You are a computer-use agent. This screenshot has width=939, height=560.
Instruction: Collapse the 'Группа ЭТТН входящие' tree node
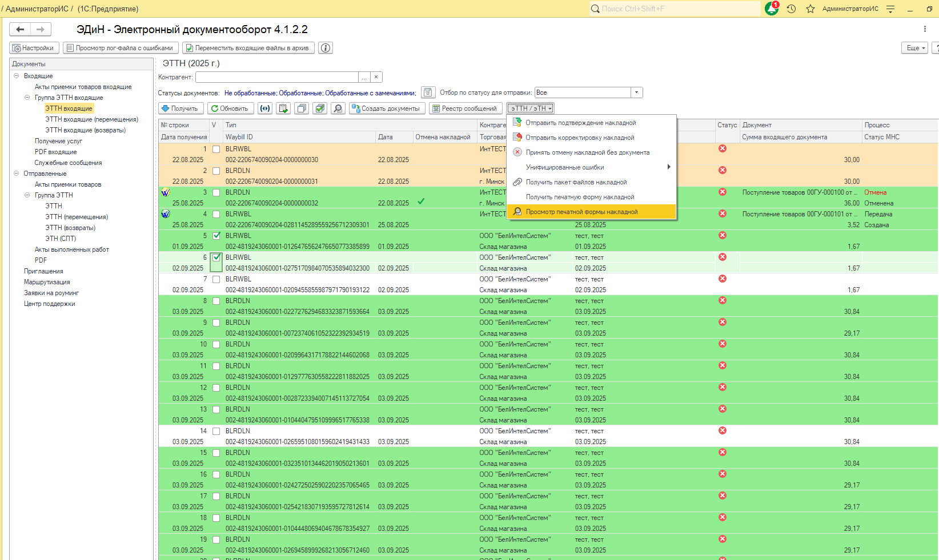27,98
